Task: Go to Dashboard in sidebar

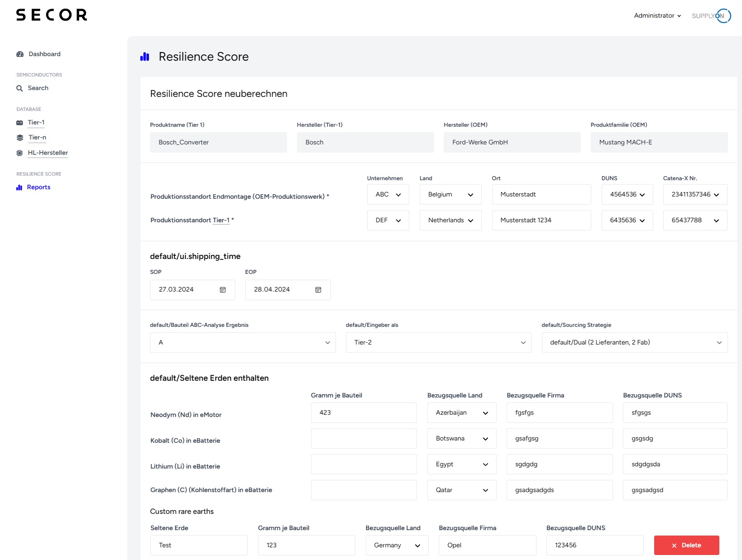Action: pyautogui.click(x=44, y=54)
